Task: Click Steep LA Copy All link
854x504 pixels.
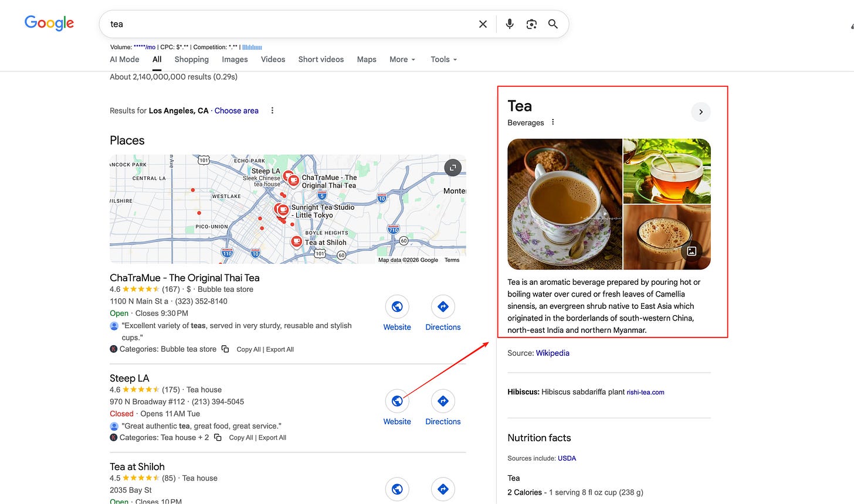Action: click(241, 438)
